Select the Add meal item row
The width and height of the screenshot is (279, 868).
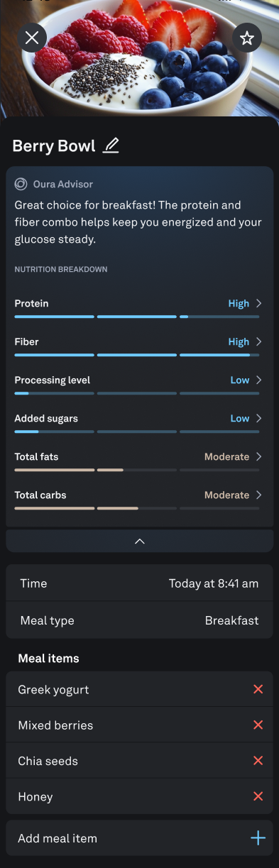point(140,838)
